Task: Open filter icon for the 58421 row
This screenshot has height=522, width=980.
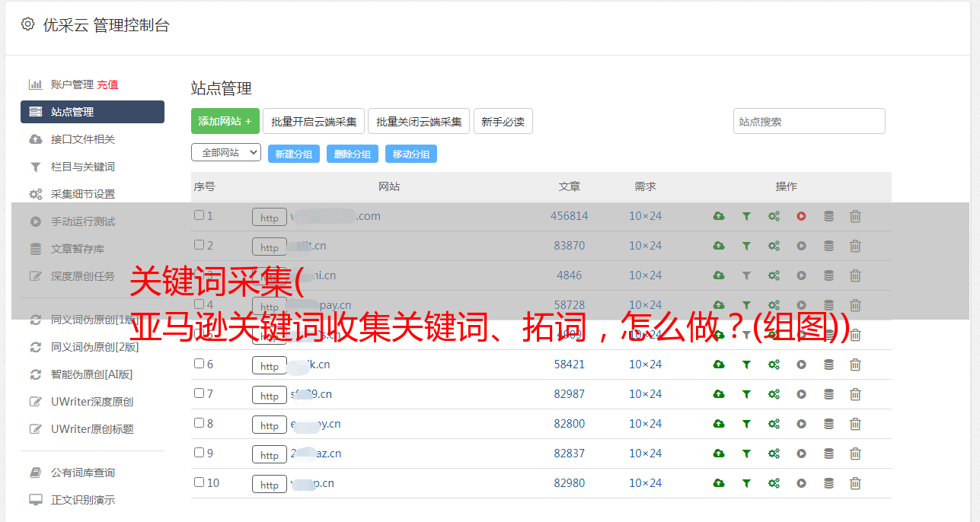Action: pyautogui.click(x=746, y=364)
